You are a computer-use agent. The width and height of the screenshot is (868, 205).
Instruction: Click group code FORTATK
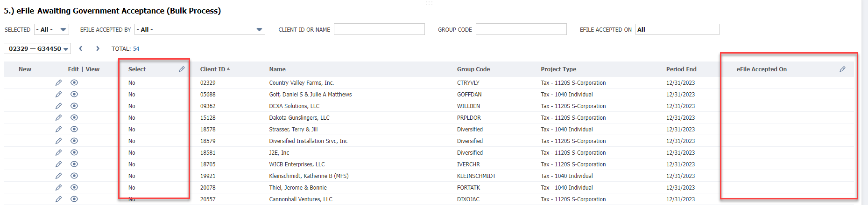(x=468, y=187)
